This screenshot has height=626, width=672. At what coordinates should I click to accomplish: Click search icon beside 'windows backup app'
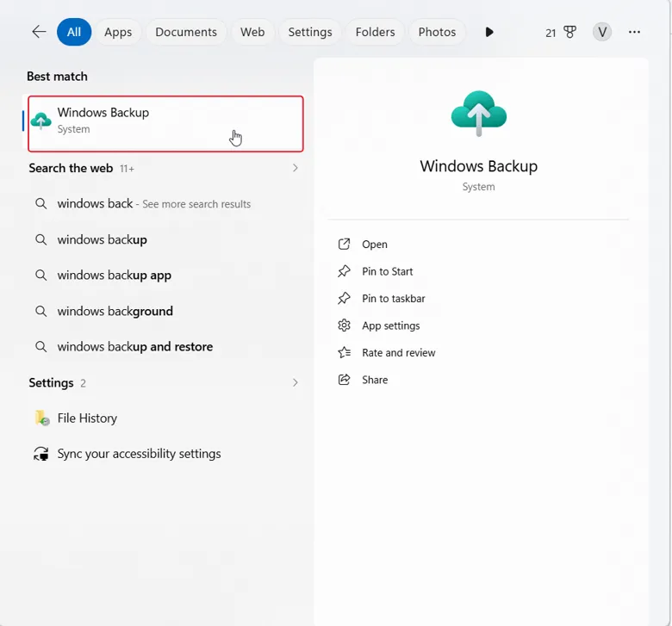click(x=41, y=275)
